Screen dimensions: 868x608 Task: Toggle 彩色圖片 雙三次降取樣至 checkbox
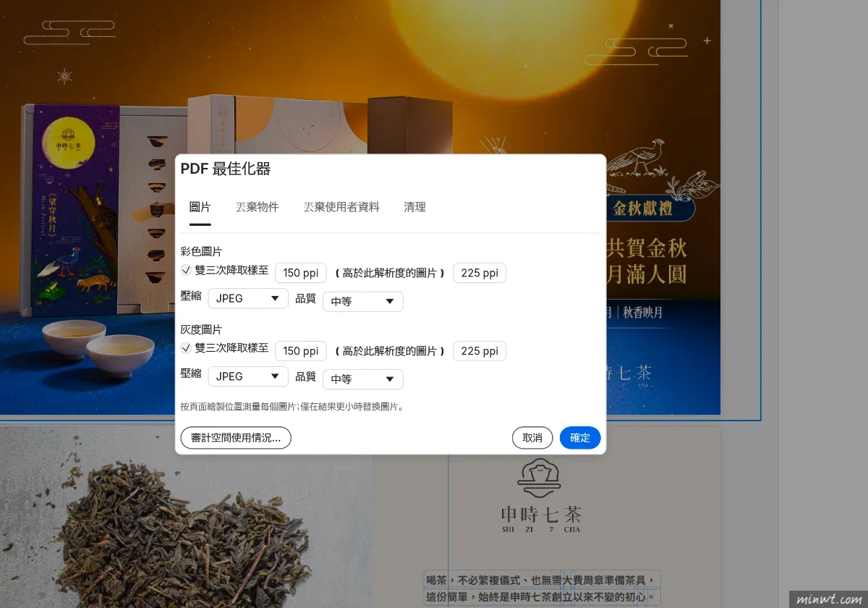(x=186, y=270)
